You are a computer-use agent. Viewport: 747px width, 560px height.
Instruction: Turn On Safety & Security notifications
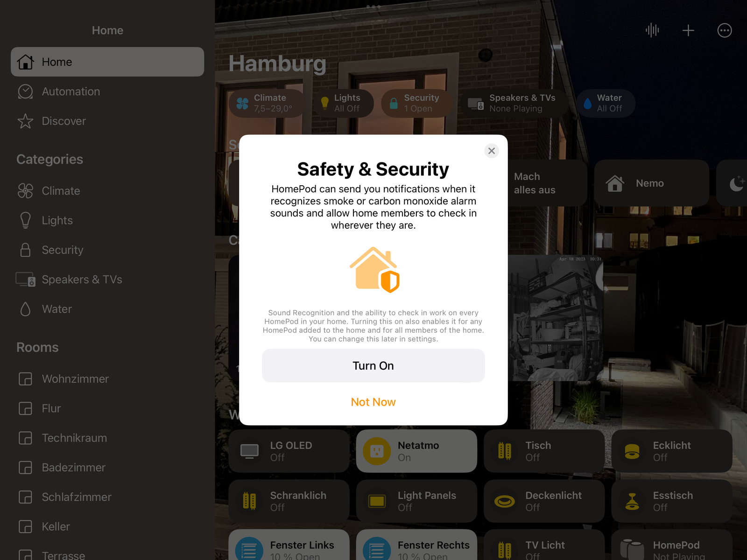click(373, 365)
